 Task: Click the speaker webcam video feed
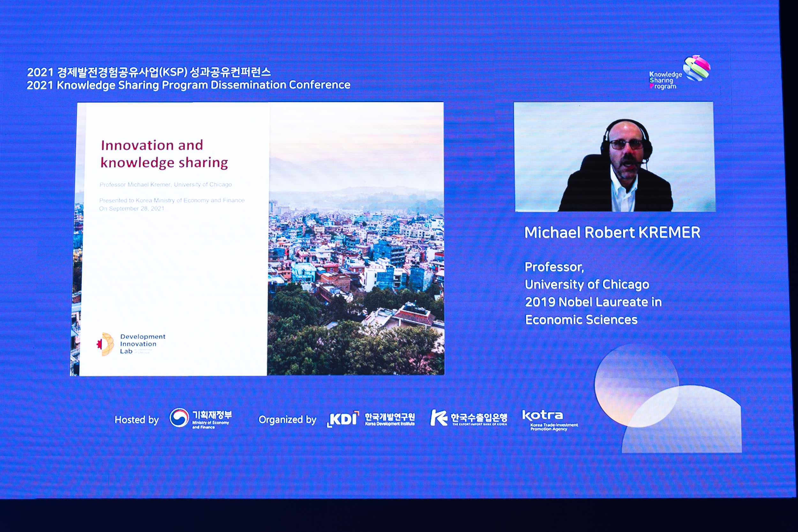click(614, 157)
